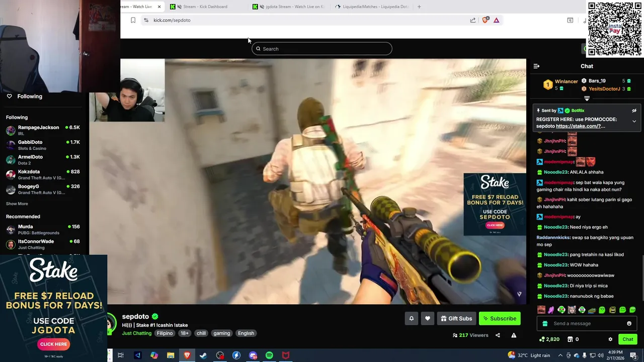Open a new browser tab

click(419, 7)
